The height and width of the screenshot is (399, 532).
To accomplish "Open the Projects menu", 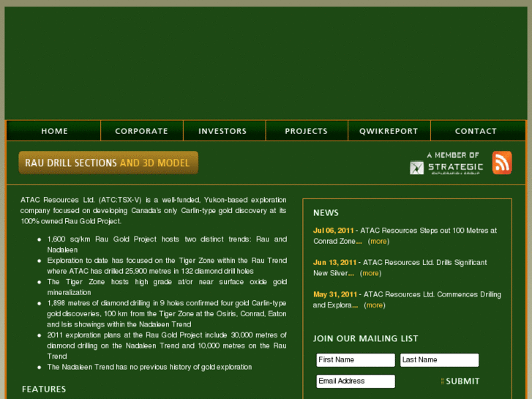I will pos(306,131).
